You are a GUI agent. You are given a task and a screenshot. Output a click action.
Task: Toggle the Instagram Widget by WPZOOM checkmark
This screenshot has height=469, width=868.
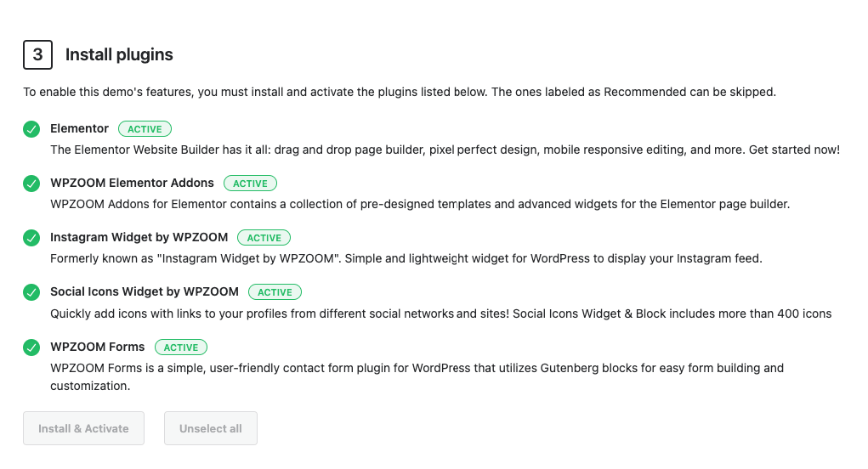coord(31,238)
